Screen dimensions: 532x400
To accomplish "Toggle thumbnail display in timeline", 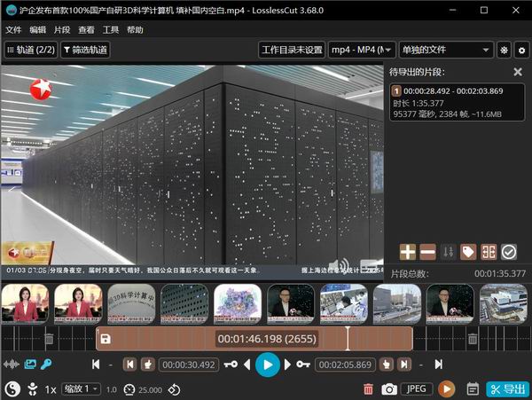I will coord(30,365).
